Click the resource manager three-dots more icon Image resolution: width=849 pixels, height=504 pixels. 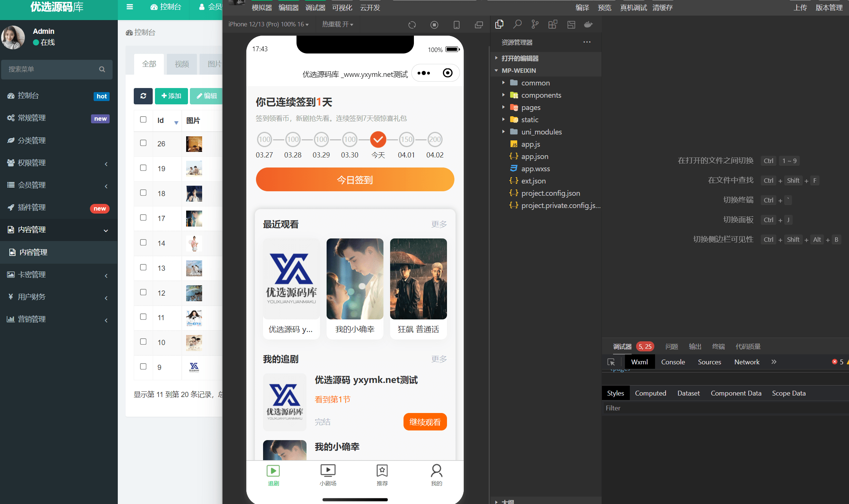587,42
